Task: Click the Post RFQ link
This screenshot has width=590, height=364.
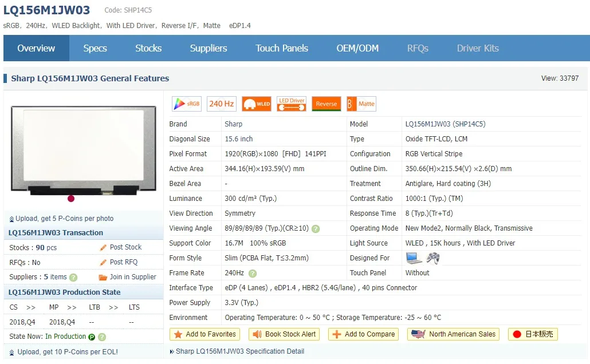Action: tap(124, 262)
